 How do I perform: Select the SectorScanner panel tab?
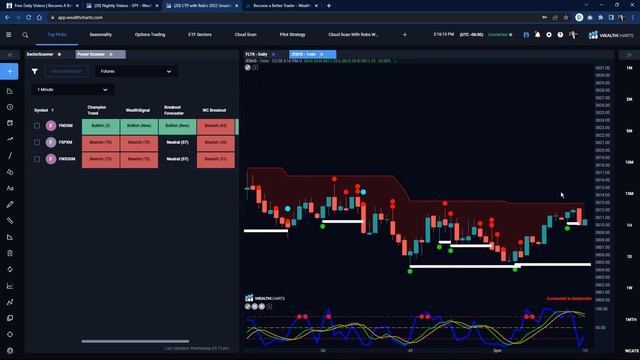coord(44,54)
